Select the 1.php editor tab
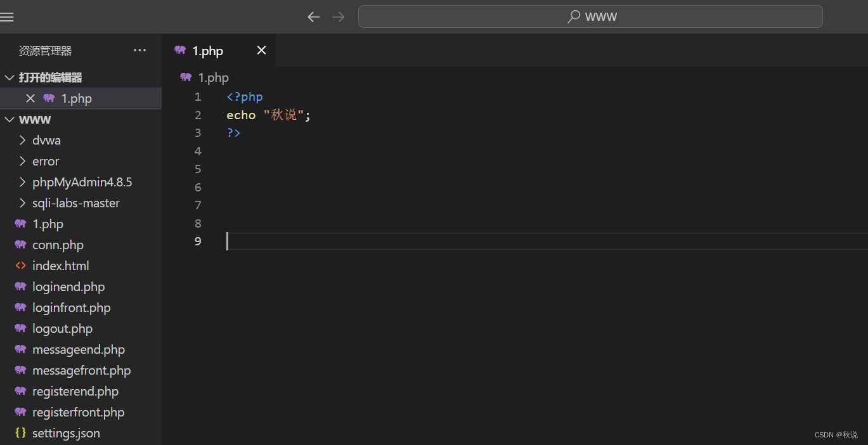This screenshot has height=445, width=868. (219, 50)
